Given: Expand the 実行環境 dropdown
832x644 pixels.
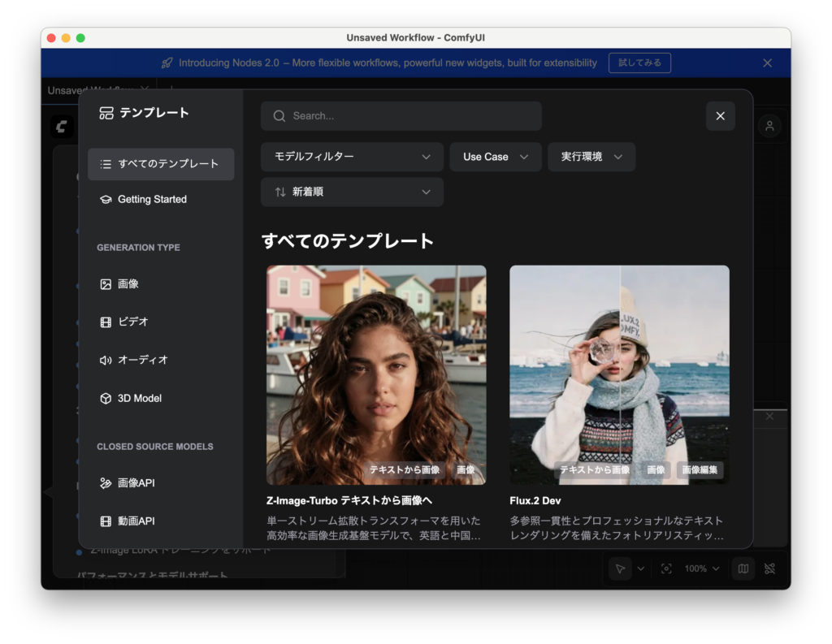Looking at the screenshot, I should 591,157.
